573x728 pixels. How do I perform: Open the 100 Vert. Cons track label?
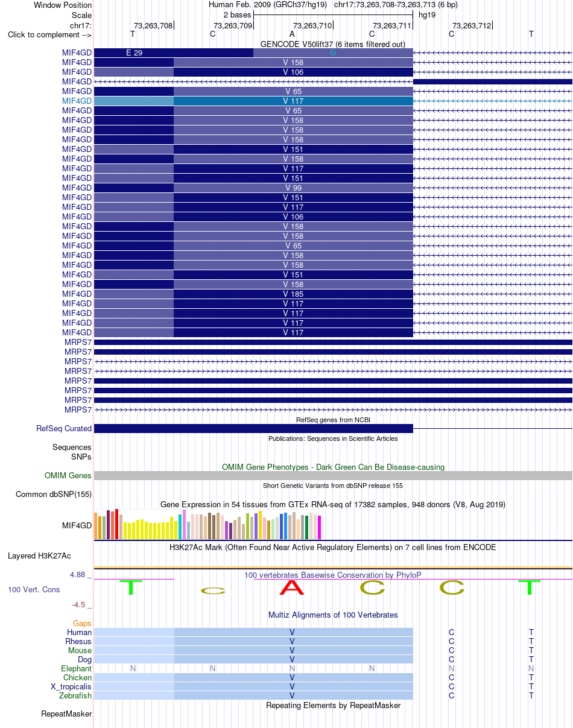[x=34, y=589]
